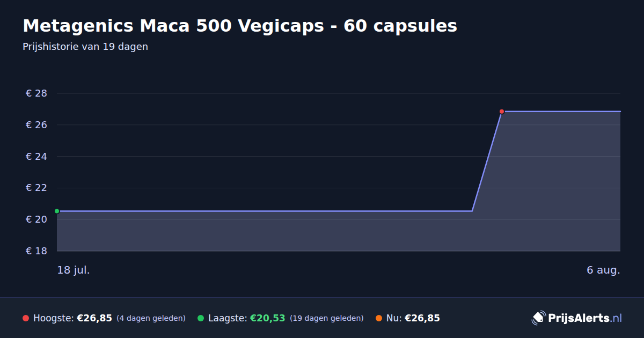Click the rising segment of price line

point(487,161)
